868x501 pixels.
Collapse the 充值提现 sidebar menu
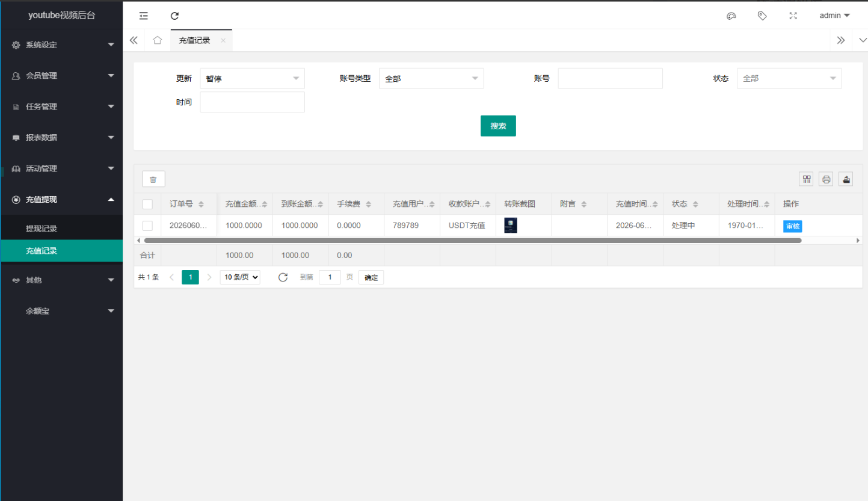tap(61, 199)
